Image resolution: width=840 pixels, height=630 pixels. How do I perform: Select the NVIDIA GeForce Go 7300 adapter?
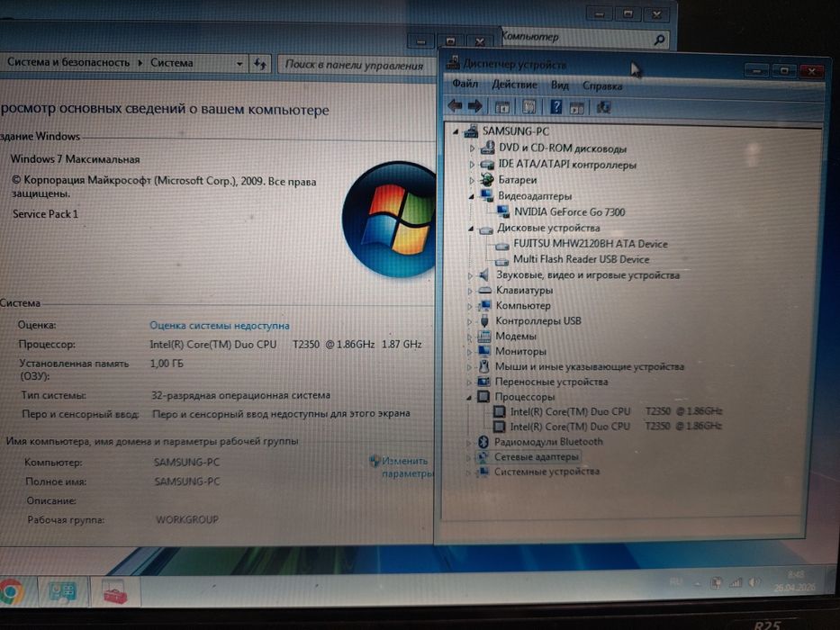pos(569,212)
